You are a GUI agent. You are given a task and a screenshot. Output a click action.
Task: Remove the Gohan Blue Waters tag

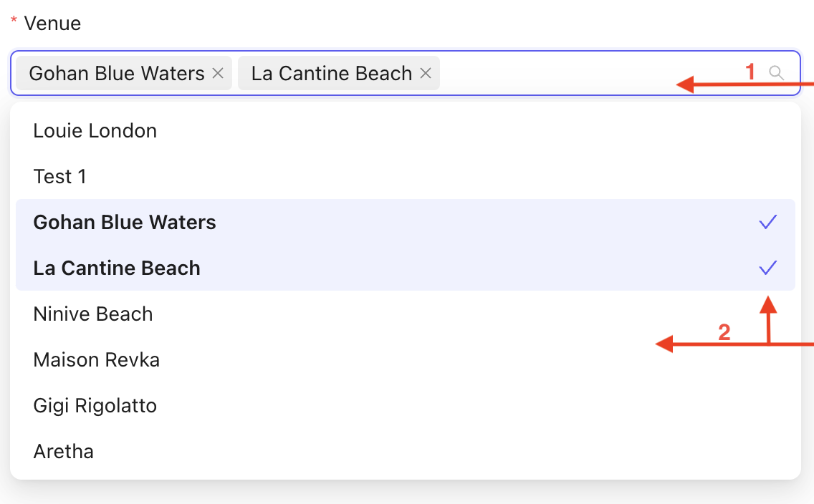(x=219, y=73)
